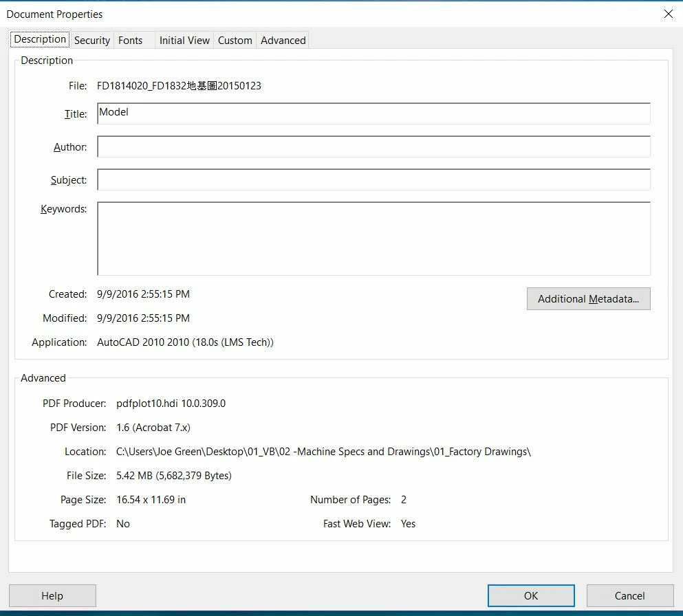
Task: Click the Created date 9/9/2016 2:55:15 PM
Action: pyautogui.click(x=143, y=294)
